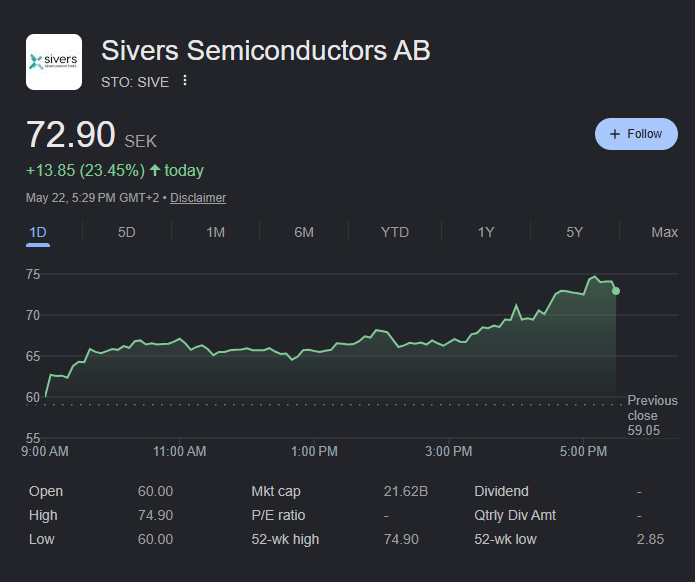Image resolution: width=695 pixels, height=582 pixels.
Task: Click the SEK currency label
Action: [x=141, y=141]
